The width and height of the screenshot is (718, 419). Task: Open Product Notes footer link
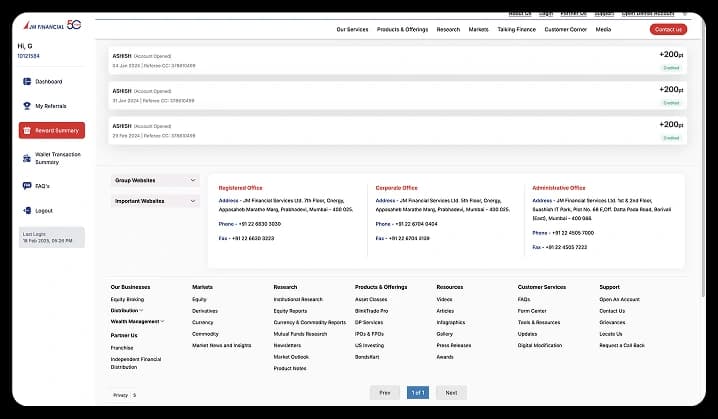tap(290, 368)
